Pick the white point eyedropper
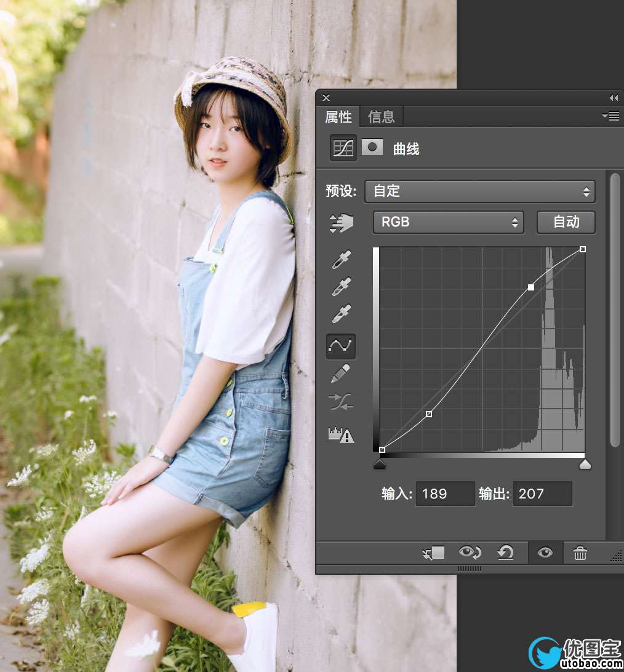Viewport: 624px width, 672px height. 341,314
